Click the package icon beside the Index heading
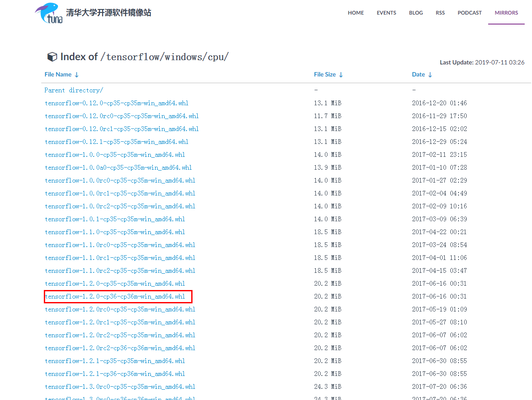 click(52, 56)
